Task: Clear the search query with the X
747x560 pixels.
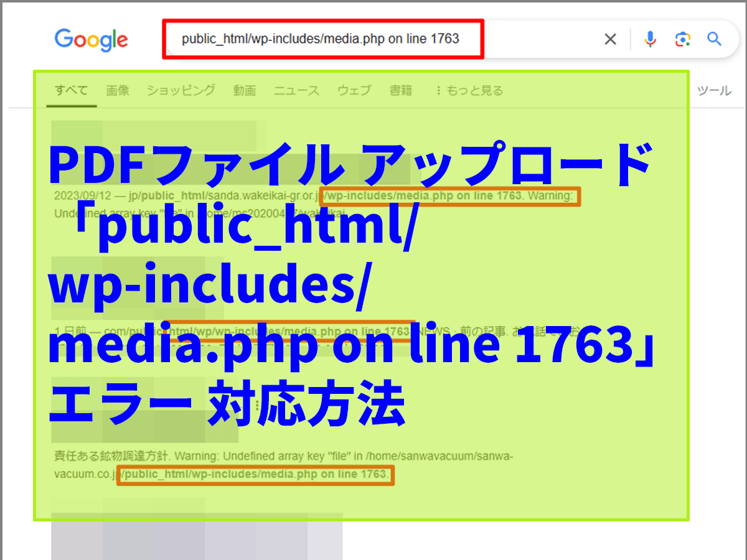Action: [610, 40]
